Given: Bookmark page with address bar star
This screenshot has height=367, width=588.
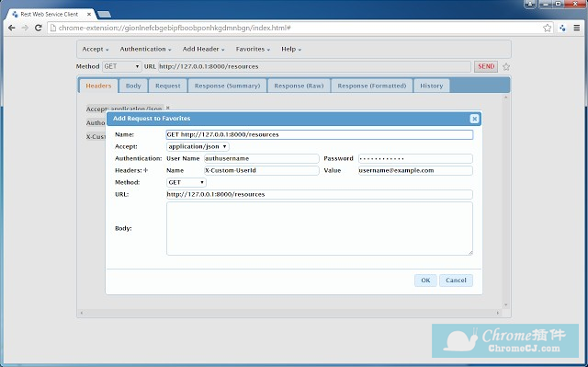Looking at the screenshot, I should 548,28.
